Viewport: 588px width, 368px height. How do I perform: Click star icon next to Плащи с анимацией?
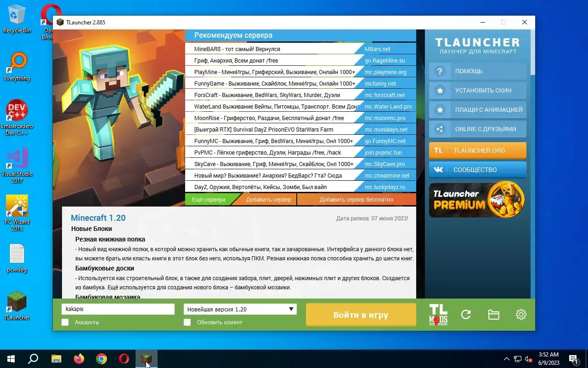440,110
